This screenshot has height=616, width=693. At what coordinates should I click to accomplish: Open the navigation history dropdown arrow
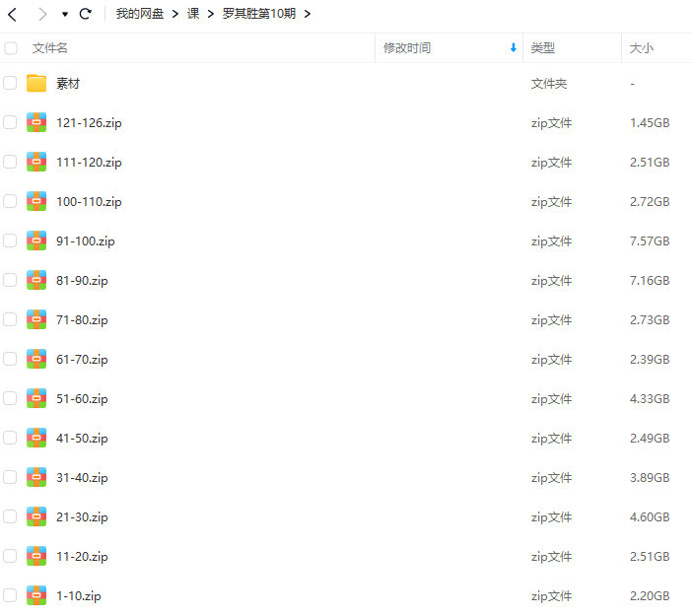pos(65,15)
